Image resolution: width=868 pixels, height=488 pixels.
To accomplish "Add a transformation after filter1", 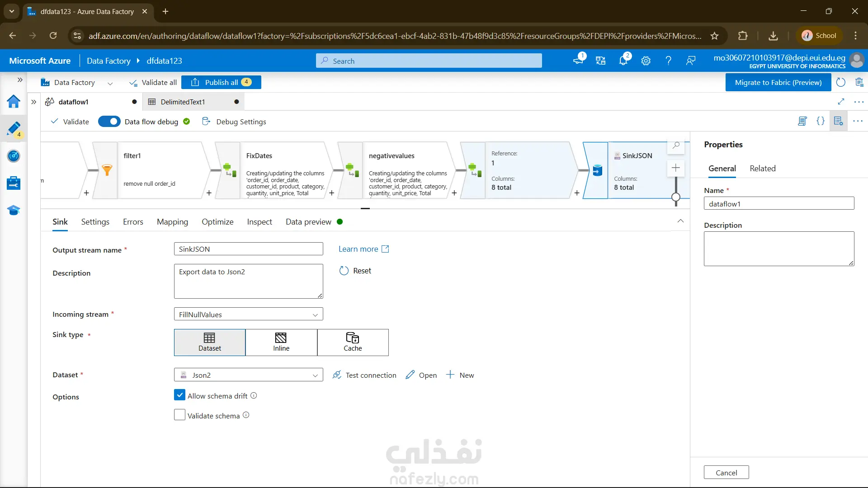I will pyautogui.click(x=209, y=193).
